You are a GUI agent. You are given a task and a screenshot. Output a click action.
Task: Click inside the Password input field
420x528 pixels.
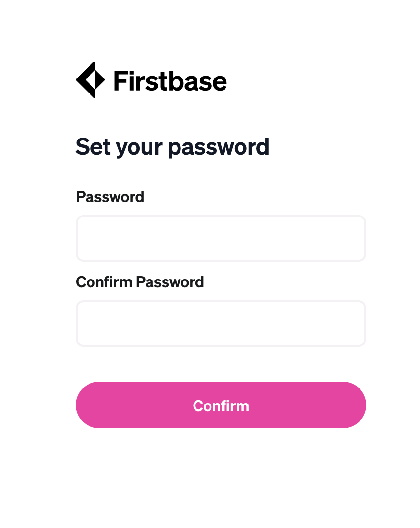pos(221,238)
